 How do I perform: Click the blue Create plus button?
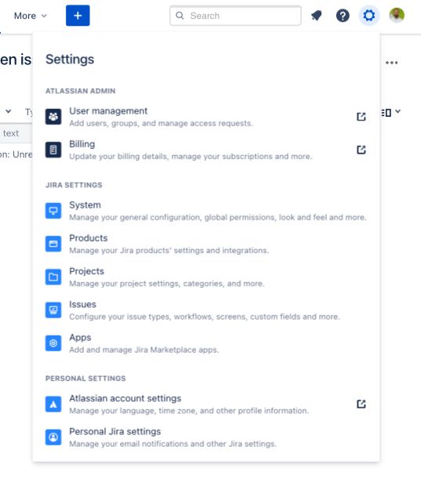point(78,16)
